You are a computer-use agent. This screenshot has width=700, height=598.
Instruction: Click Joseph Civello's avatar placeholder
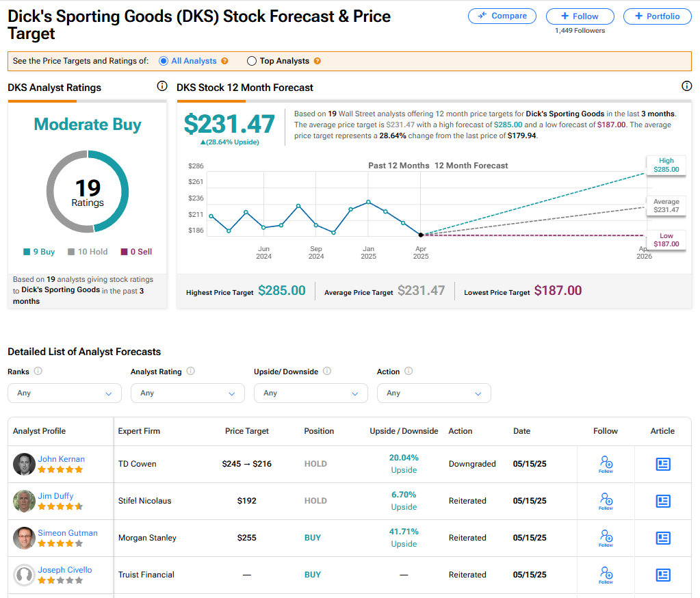coord(24,575)
